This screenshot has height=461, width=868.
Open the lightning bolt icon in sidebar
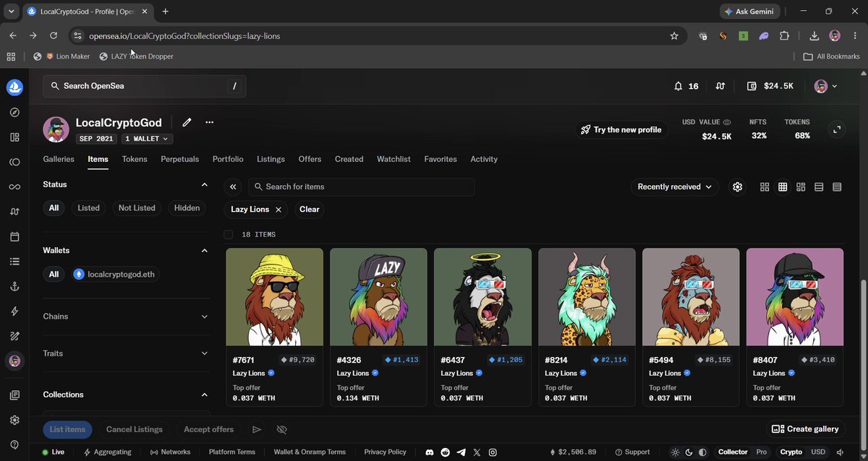click(14, 311)
